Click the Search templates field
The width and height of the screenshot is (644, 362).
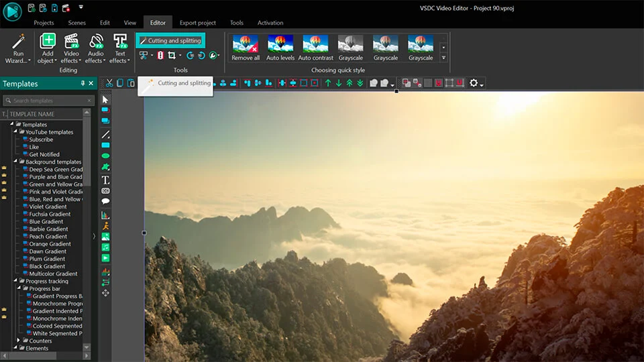click(48, 100)
